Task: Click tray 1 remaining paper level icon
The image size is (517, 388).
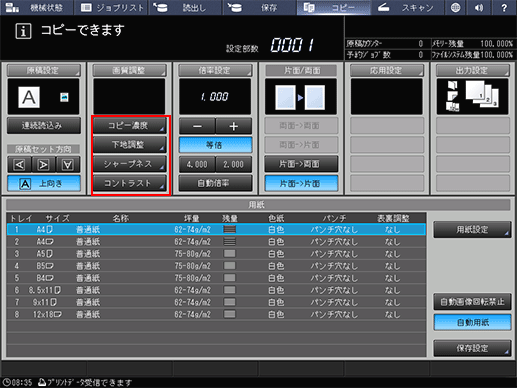Action: (230, 229)
